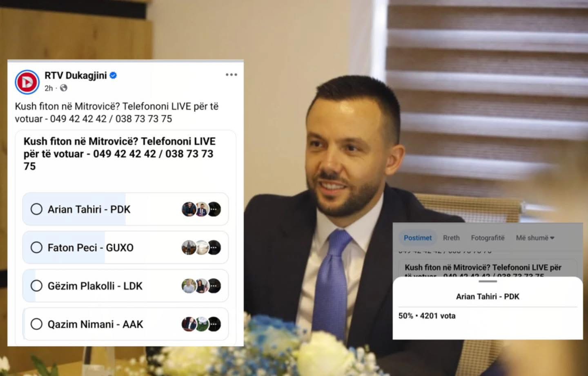View voter avatars for Gëzim Plakolli option
The height and width of the screenshot is (376, 588).
pyautogui.click(x=201, y=286)
